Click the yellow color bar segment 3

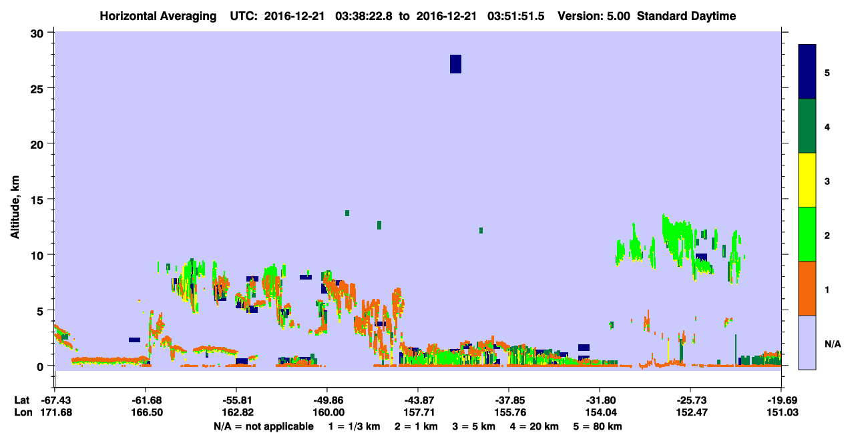(807, 180)
